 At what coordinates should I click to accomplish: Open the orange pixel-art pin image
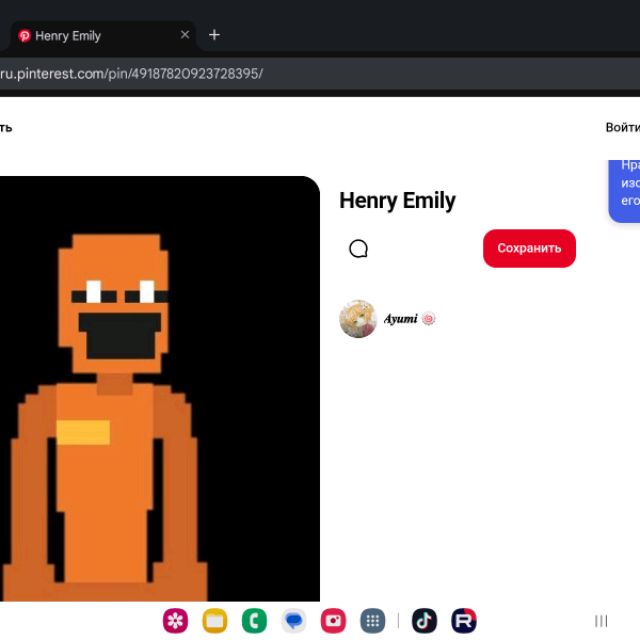pos(160,389)
